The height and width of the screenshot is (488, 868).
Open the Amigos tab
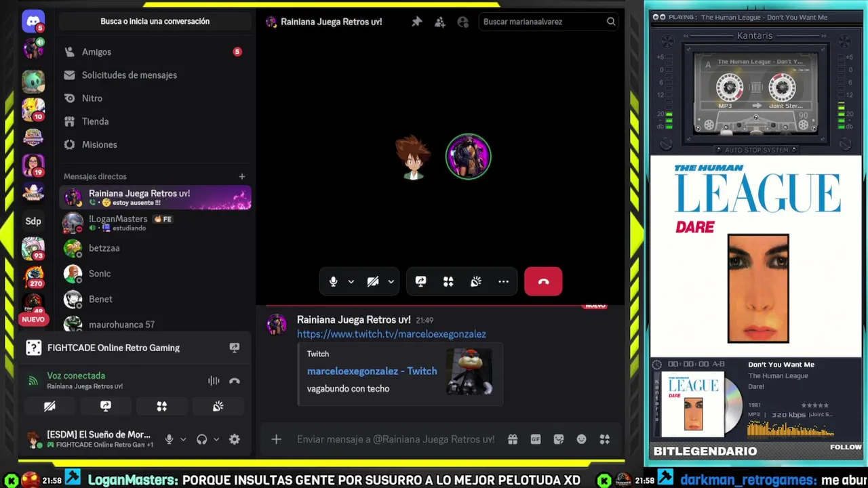155,52
